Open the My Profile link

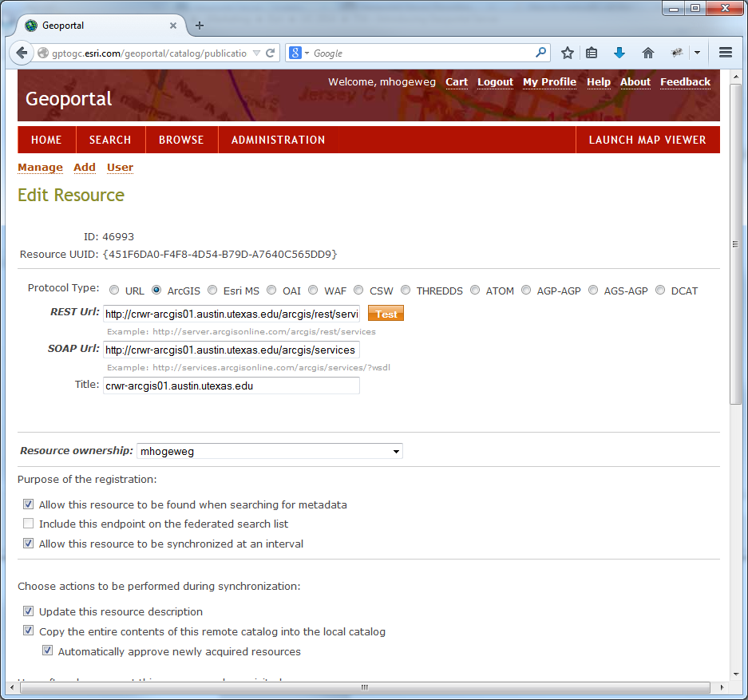click(549, 82)
